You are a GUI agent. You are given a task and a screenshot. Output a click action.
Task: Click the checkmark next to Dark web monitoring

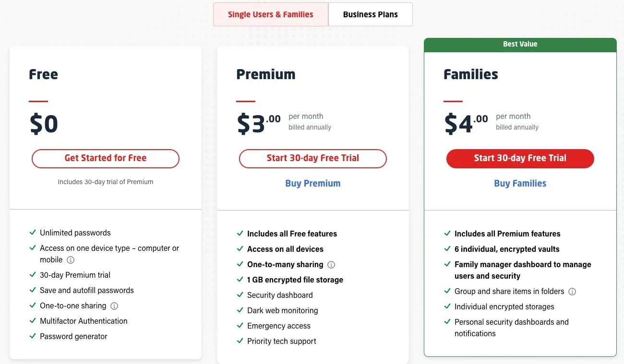[240, 310]
